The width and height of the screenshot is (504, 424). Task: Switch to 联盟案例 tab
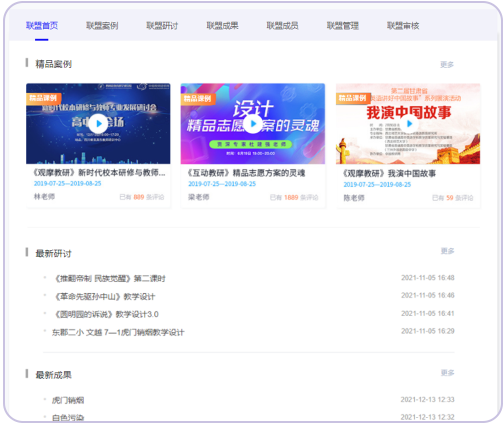pos(102,26)
